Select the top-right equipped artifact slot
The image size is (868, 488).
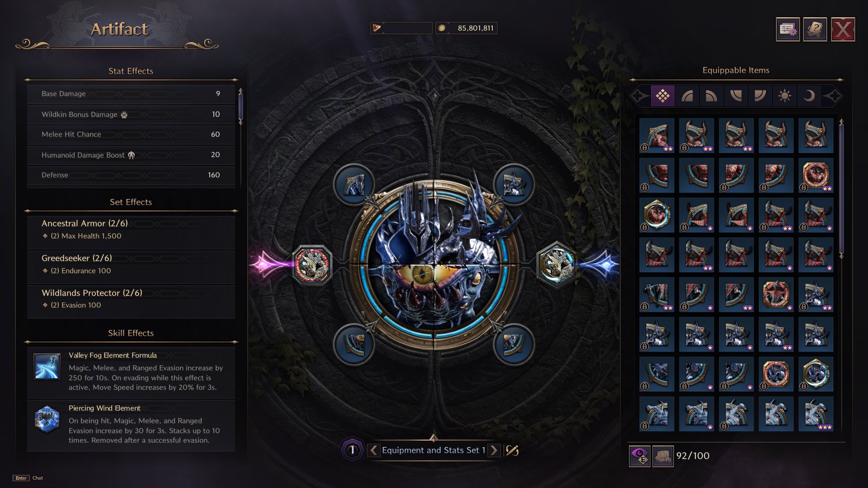coord(514,184)
